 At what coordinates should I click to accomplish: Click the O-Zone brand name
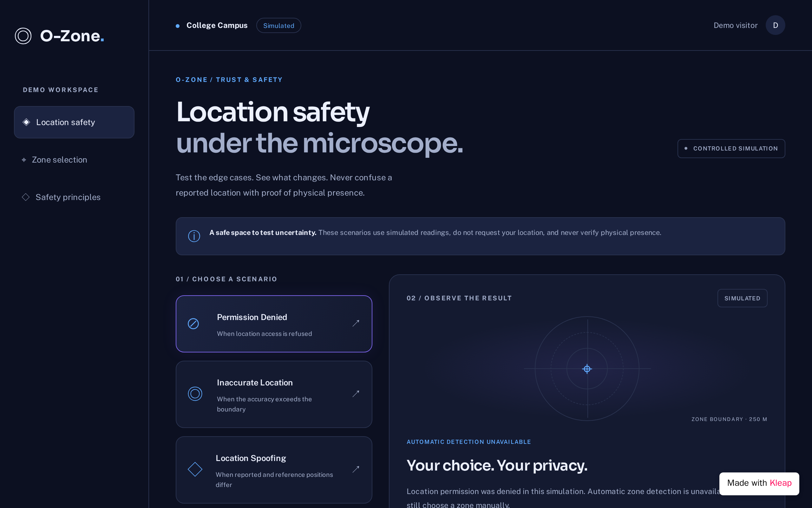72,36
